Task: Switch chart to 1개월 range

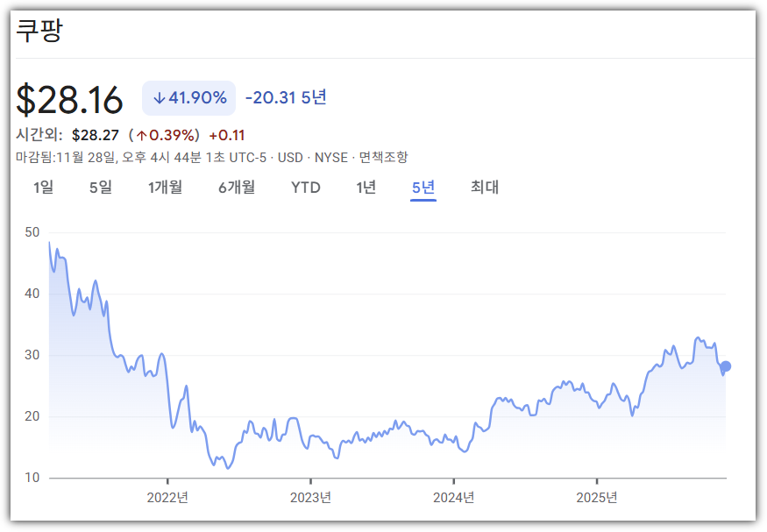Action: pyautogui.click(x=166, y=188)
